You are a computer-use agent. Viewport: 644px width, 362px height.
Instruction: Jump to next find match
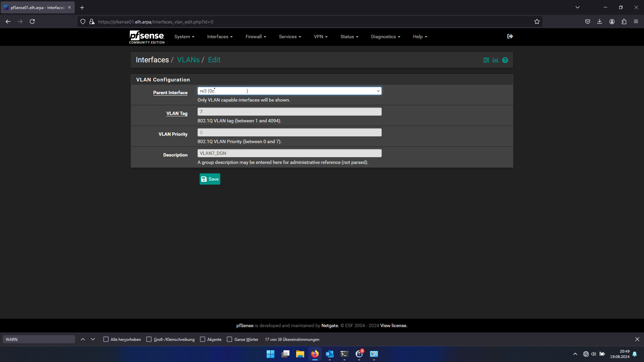(93, 339)
